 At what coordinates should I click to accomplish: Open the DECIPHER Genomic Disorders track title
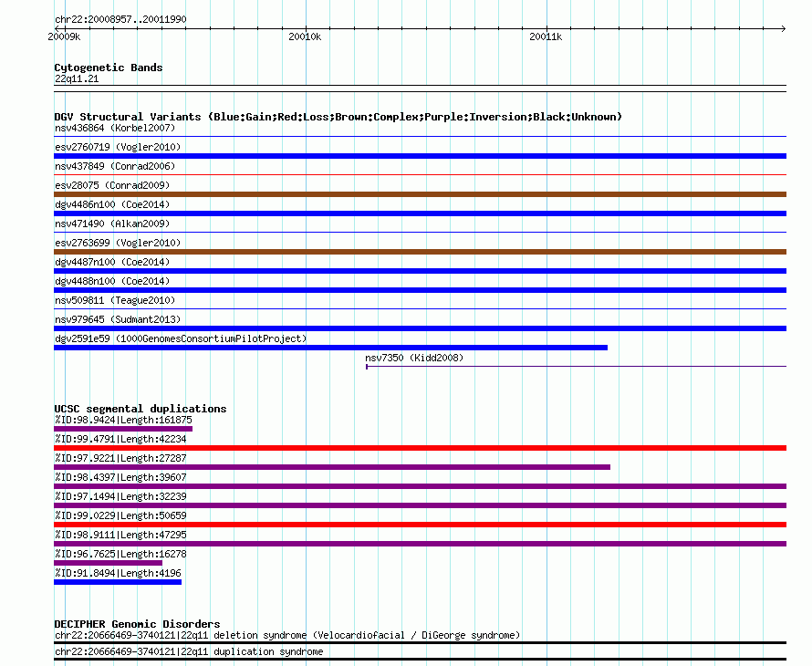click(137, 624)
